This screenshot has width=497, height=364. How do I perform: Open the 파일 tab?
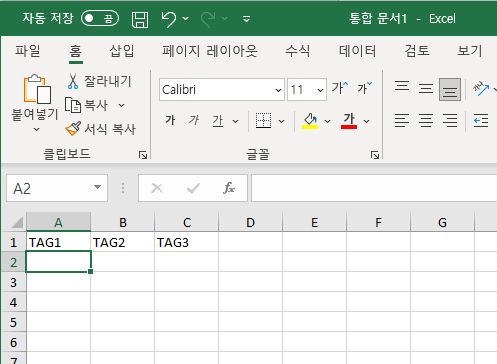click(x=27, y=51)
